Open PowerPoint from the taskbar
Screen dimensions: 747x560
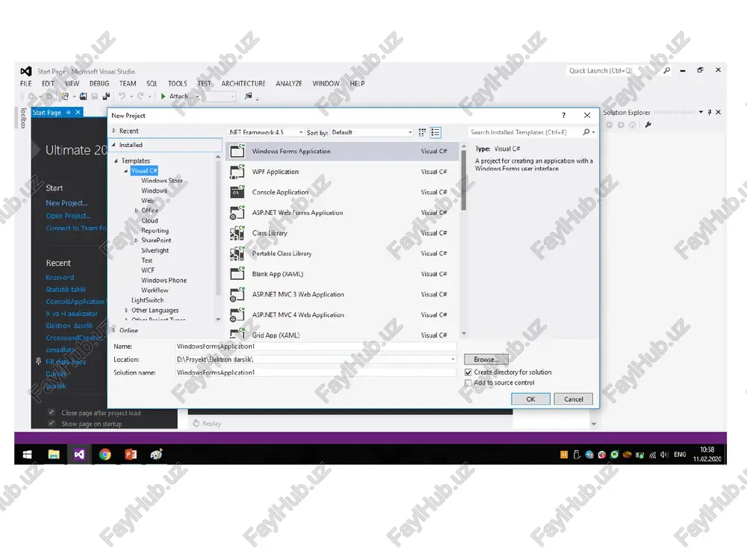tap(131, 455)
